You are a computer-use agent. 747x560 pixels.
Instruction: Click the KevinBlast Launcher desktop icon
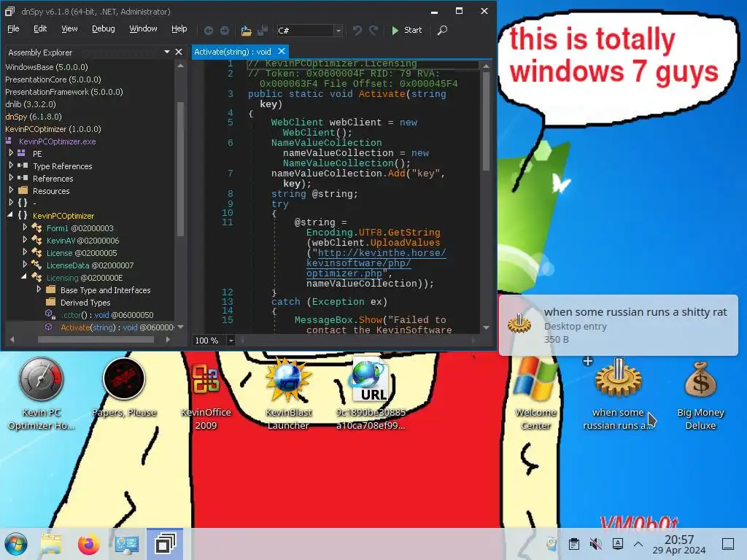pyautogui.click(x=288, y=394)
